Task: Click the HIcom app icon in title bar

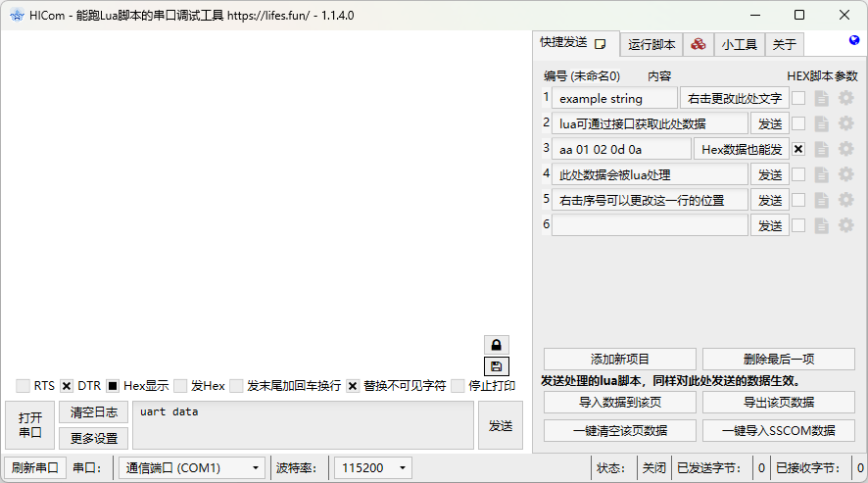Action: 16,16
